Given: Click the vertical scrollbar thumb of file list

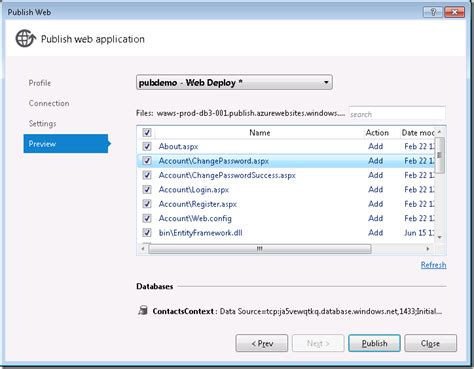Looking at the screenshot, I should tap(440, 155).
